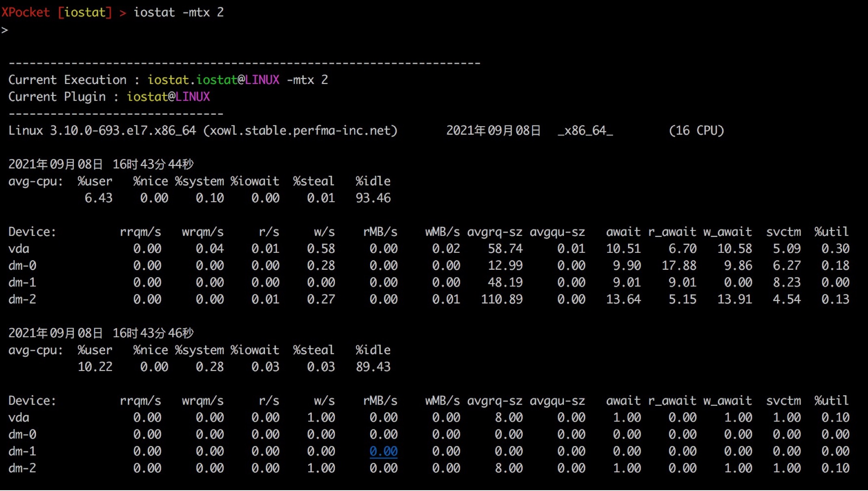Click the vda device name in first table
868x491 pixels.
click(x=19, y=249)
